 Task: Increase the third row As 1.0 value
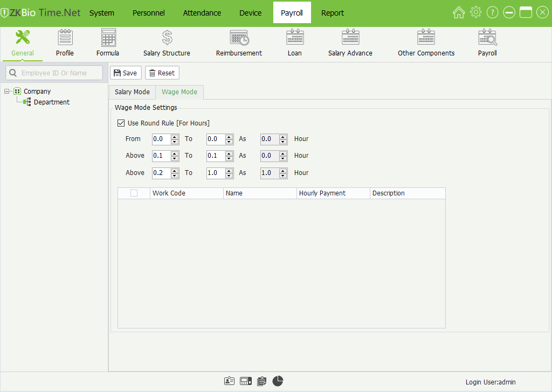pos(283,171)
